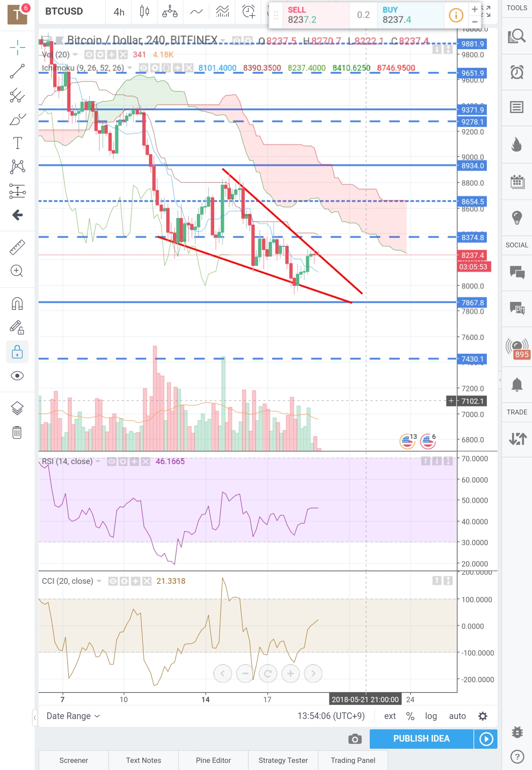Select the brush drawing tool
Image resolution: width=532 pixels, height=770 pixels.
point(17,119)
